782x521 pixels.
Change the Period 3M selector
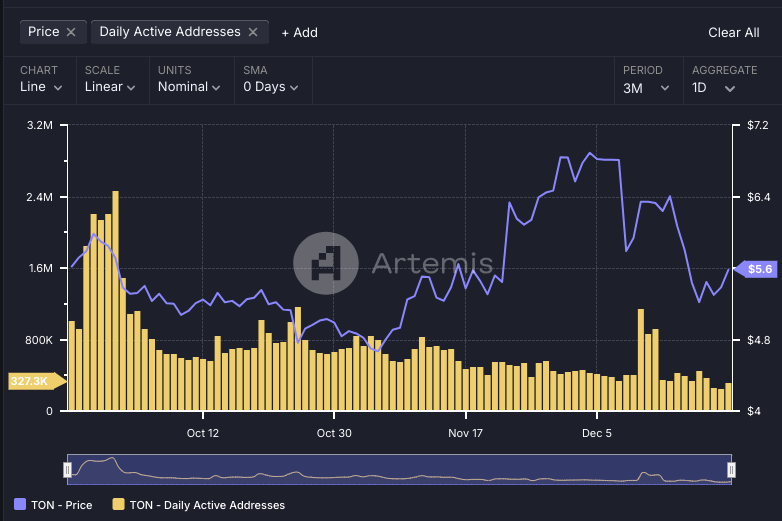[x=646, y=87]
